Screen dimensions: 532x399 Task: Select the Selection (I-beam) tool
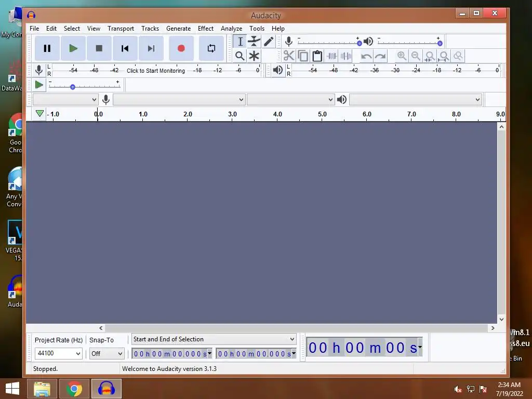click(x=240, y=42)
